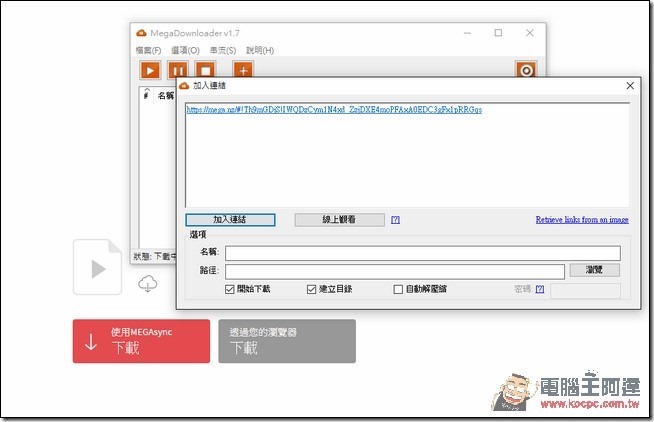
Task: Click the video file thumbnail icon
Action: point(97,267)
